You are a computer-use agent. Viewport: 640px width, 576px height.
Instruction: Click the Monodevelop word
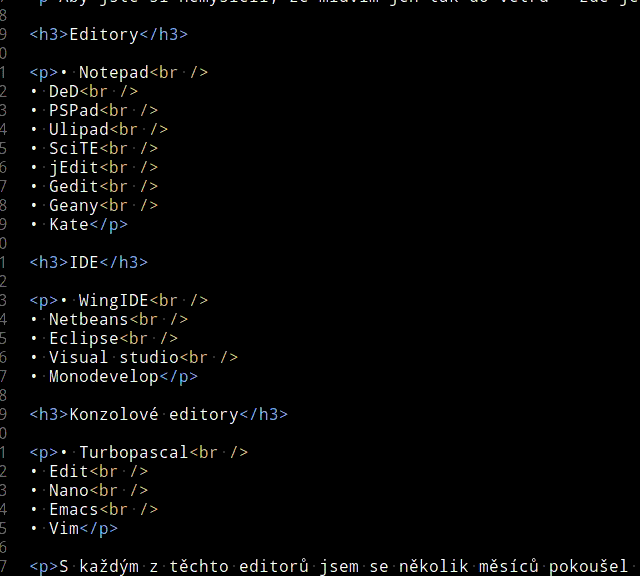pyautogui.click(x=104, y=376)
